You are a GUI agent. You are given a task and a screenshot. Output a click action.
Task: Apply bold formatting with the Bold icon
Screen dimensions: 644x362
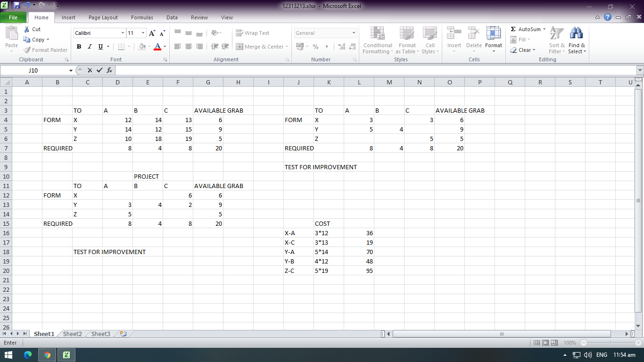(79, 47)
